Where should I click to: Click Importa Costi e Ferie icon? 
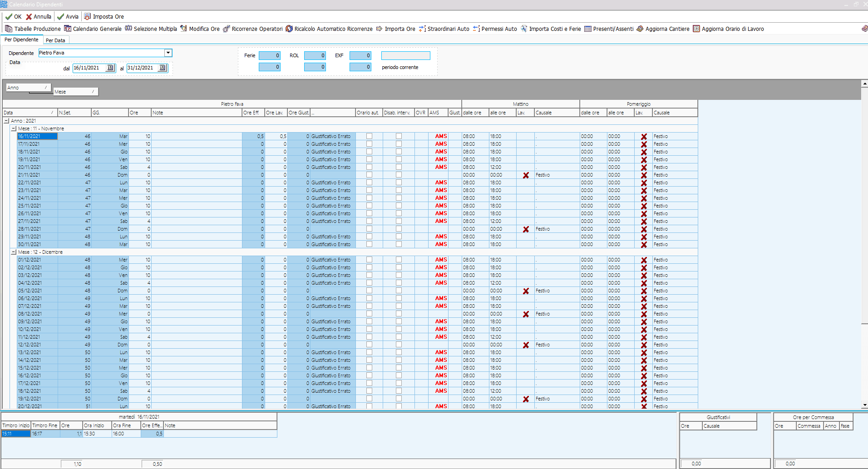(524, 29)
